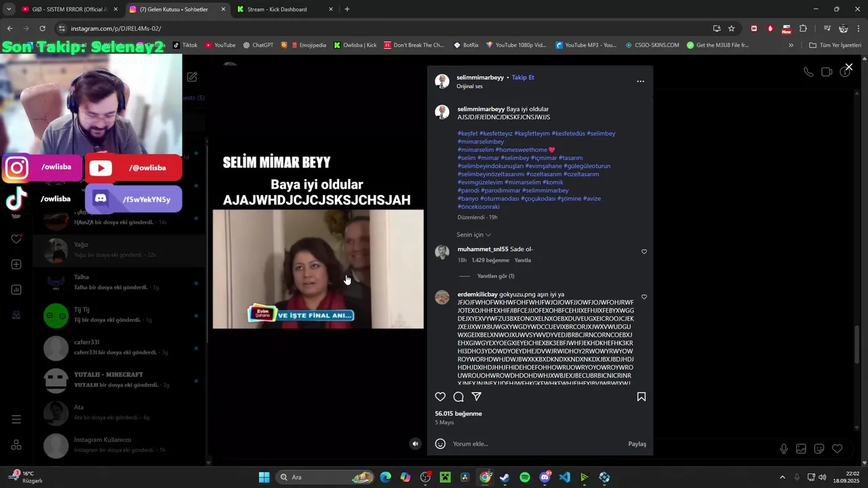Screen dimensions: 868x488
Task: Reload the current page
Action: [x=43, y=28]
